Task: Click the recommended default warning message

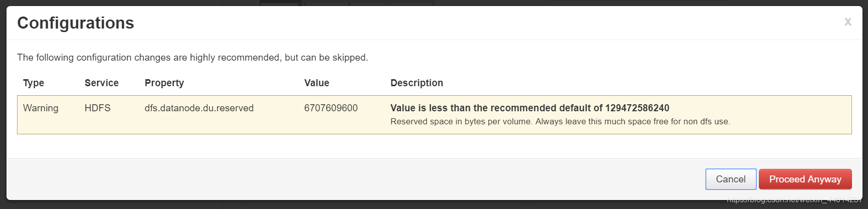Action: (x=530, y=108)
